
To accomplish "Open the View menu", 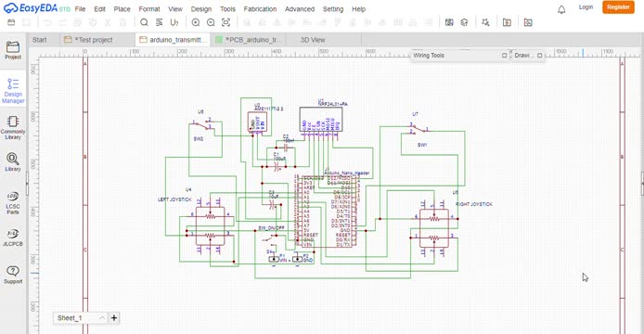I will (175, 9).
